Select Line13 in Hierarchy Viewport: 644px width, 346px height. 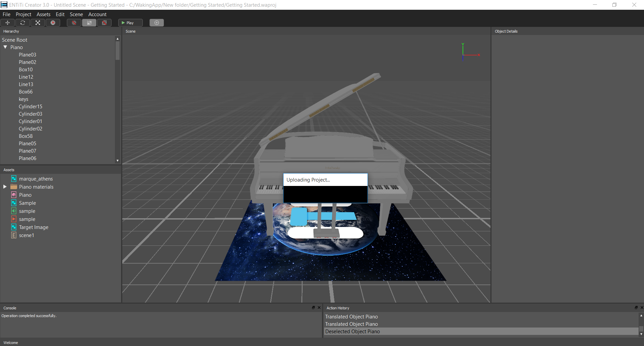coord(26,84)
